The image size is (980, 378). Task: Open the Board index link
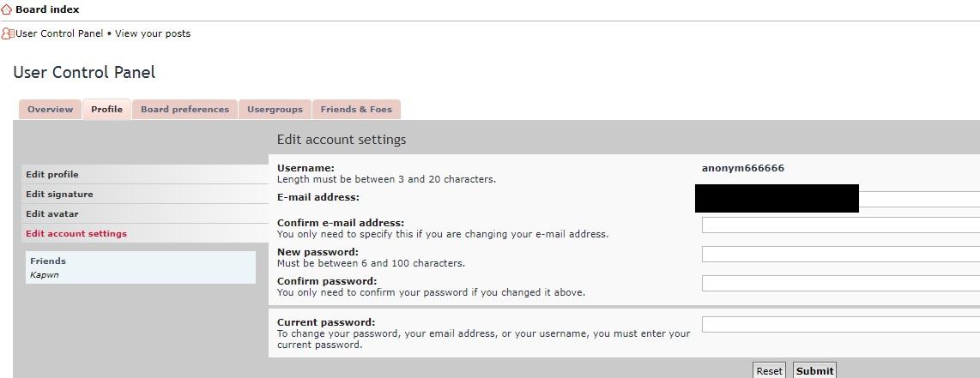pyautogui.click(x=47, y=9)
